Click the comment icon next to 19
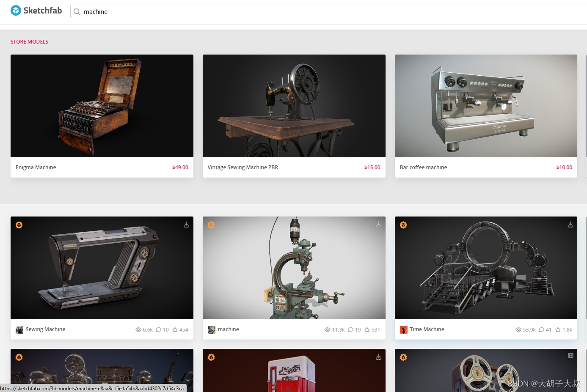587x392 pixels. tap(351, 330)
